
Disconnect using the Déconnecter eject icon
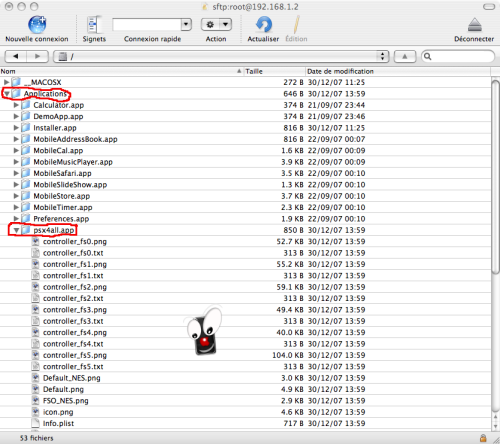pos(475,25)
